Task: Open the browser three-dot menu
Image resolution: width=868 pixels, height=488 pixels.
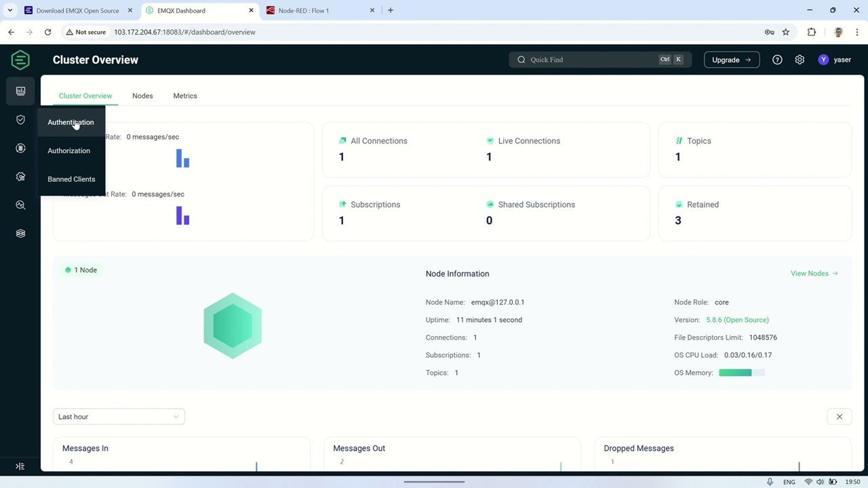Action: tap(857, 32)
